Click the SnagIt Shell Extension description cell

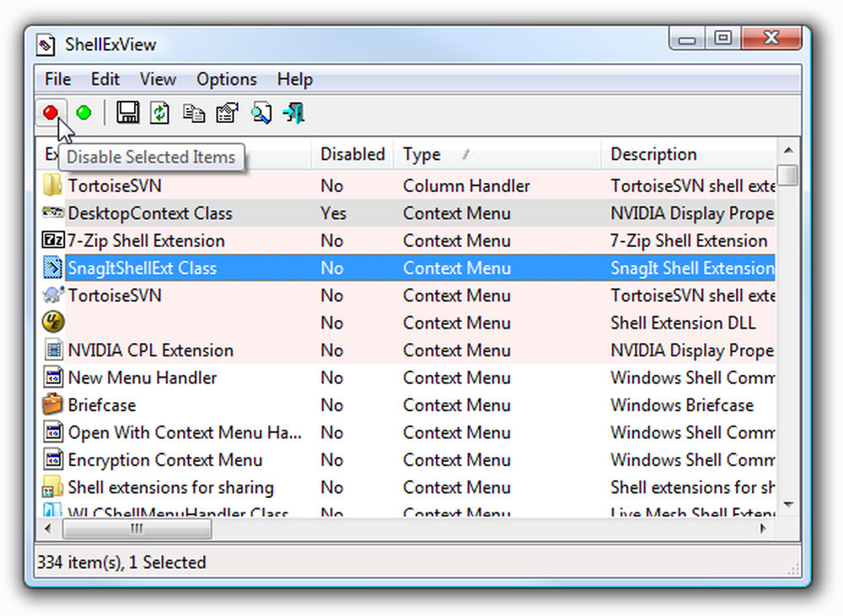pyautogui.click(x=692, y=268)
